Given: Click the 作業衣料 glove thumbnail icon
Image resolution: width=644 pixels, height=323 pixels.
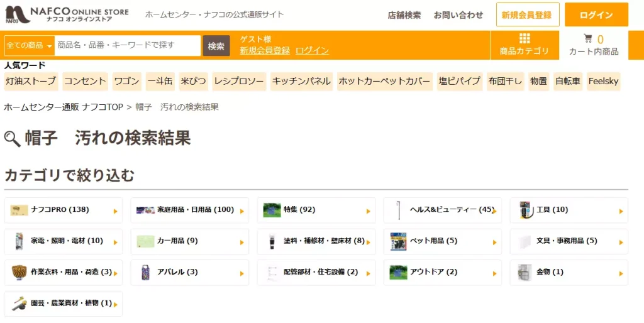Looking at the screenshot, I should pyautogui.click(x=19, y=272).
